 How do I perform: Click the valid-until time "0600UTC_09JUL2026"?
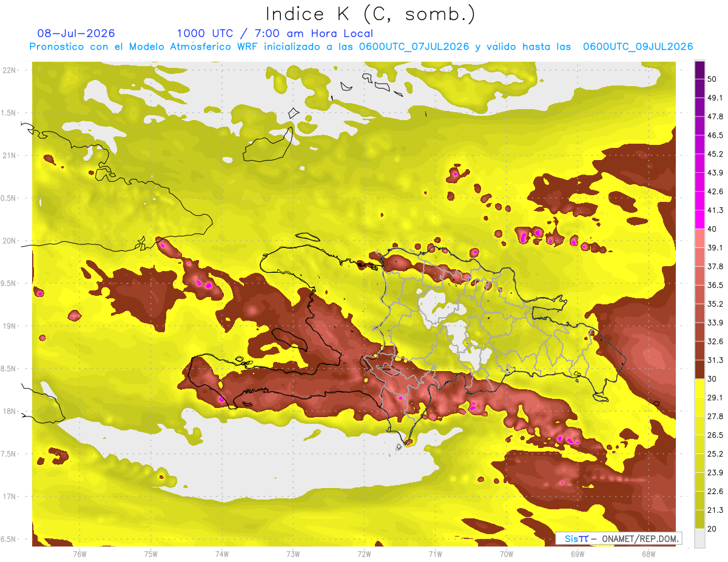pos(638,47)
